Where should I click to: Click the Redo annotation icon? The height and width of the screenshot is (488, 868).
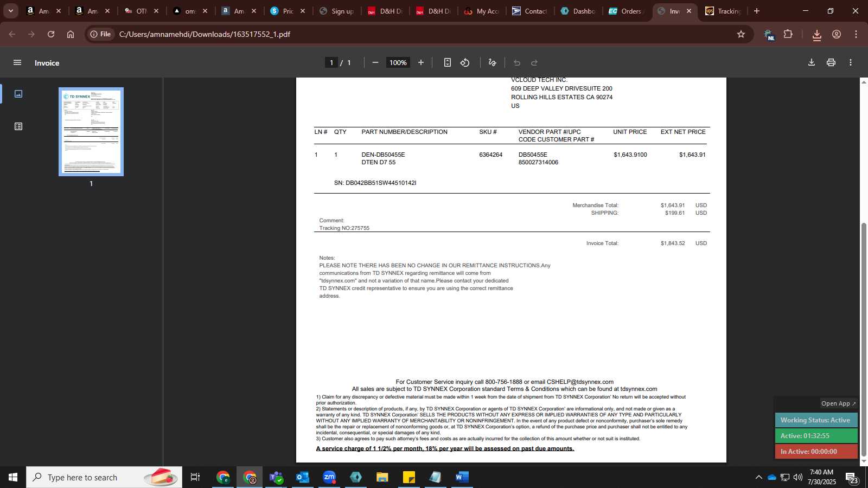coord(534,63)
